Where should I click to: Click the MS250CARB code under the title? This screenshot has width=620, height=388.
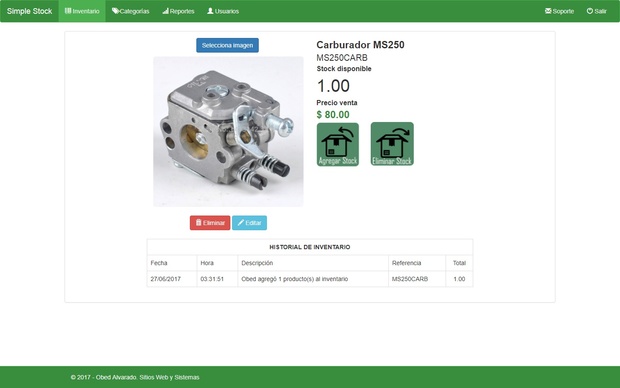point(342,58)
